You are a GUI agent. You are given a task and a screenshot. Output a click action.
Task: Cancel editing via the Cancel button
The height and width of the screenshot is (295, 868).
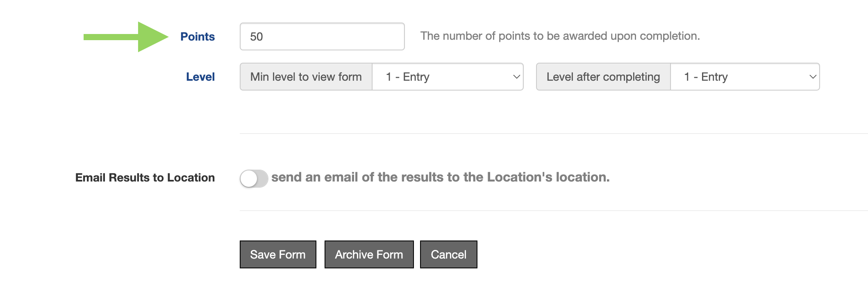(x=449, y=254)
